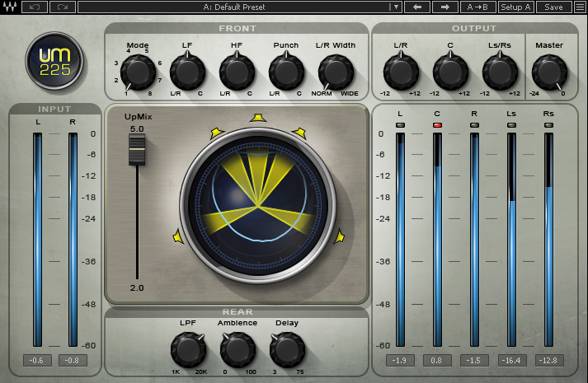Reset the Rs output clip LED
Viewport: 588px width, 383px height.
click(x=548, y=125)
